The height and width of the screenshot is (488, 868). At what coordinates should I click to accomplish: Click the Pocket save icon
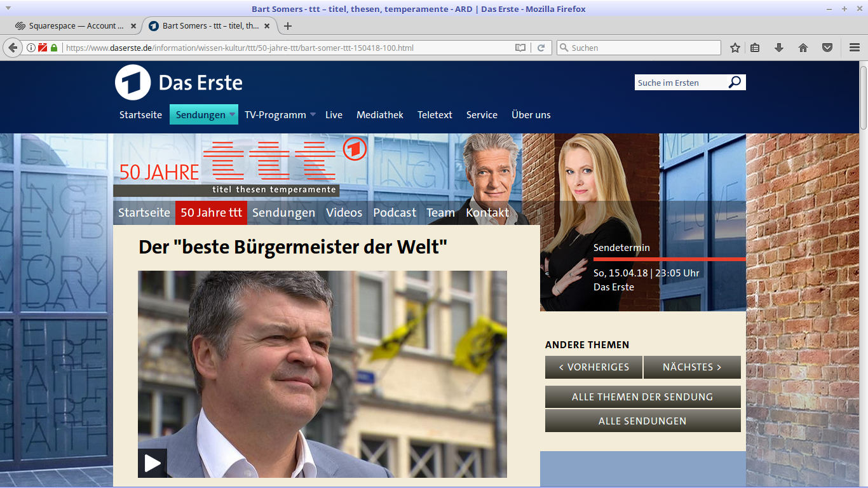(827, 48)
